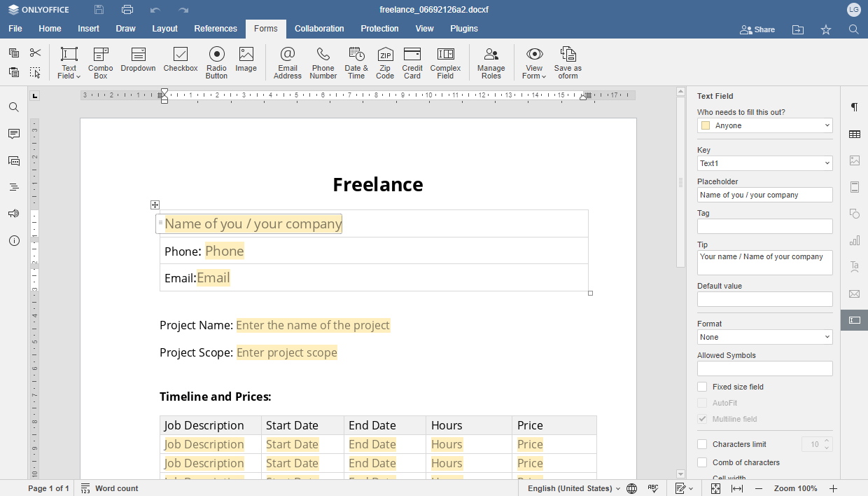Insert a Date & Time field
Viewport: 868px width, 496px height.
click(356, 62)
